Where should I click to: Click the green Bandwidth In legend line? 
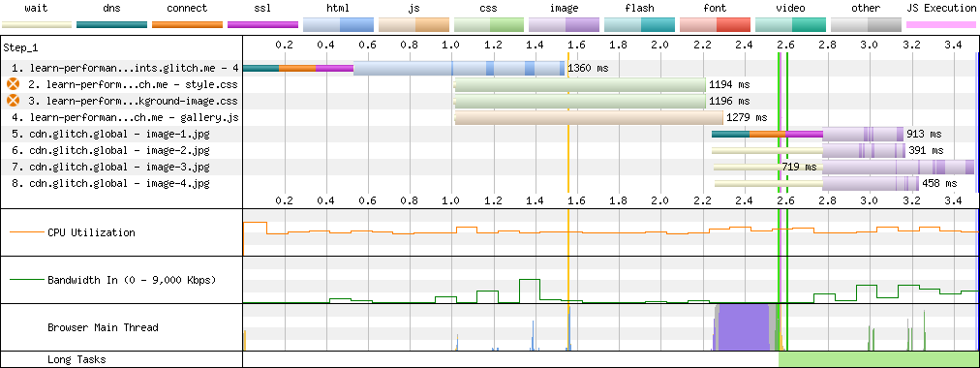coord(26,280)
